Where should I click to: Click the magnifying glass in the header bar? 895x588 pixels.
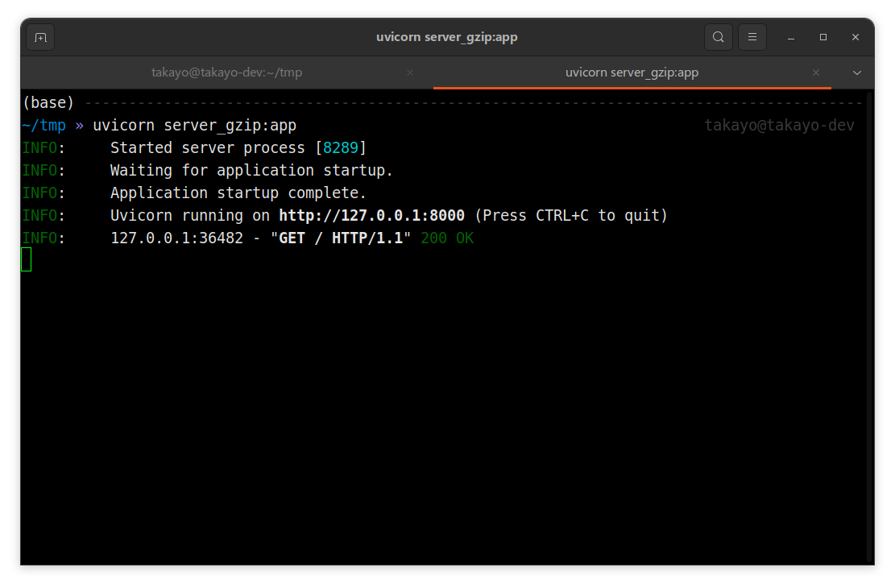[x=718, y=36]
